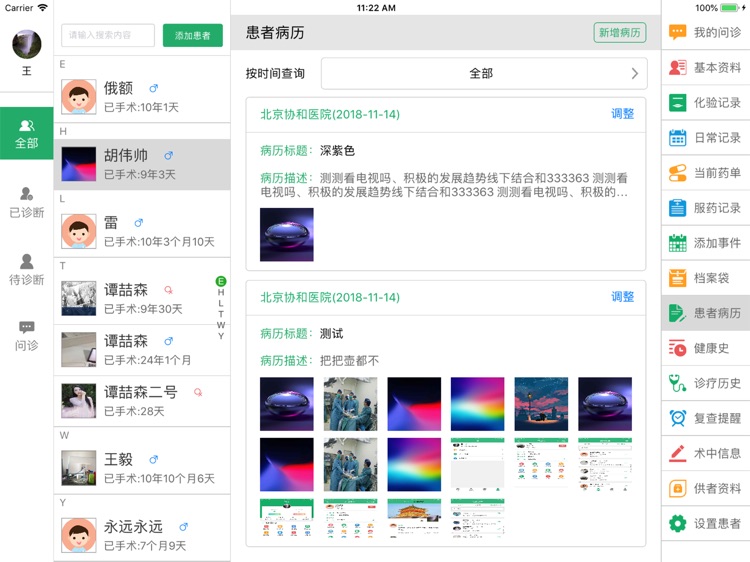This screenshot has height=562, width=750.
Task: Select 全部 patients tab
Action: pos(27,133)
